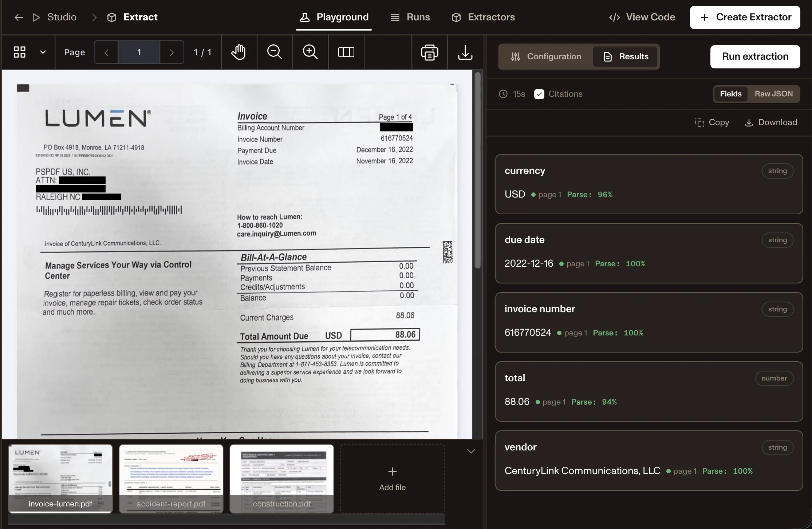Viewport: 812px width, 529px height.
Task: Select the construction.pdf thumbnail
Action: (282, 478)
